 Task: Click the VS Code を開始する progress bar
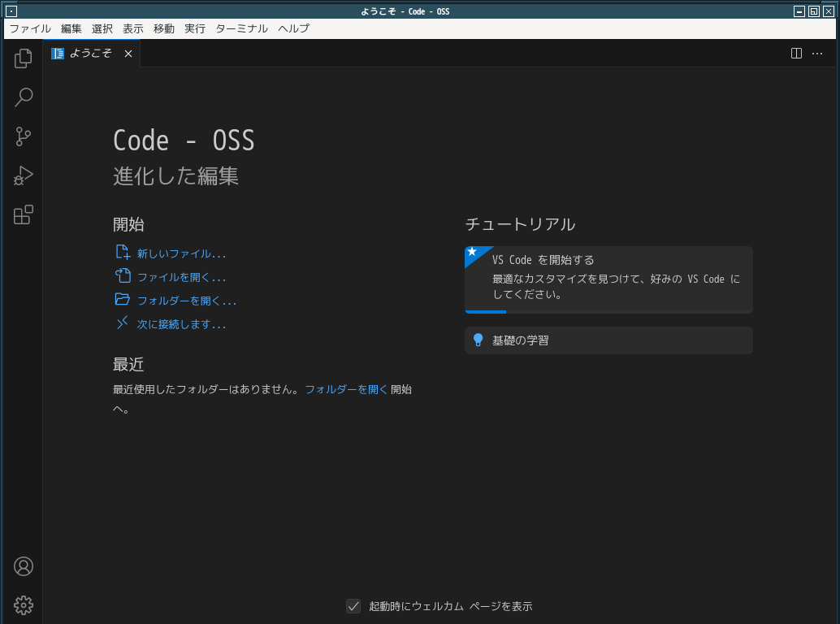(x=608, y=312)
